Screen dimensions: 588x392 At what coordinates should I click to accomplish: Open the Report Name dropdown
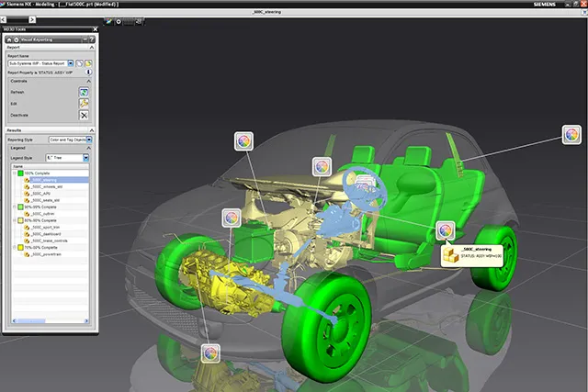coord(71,63)
